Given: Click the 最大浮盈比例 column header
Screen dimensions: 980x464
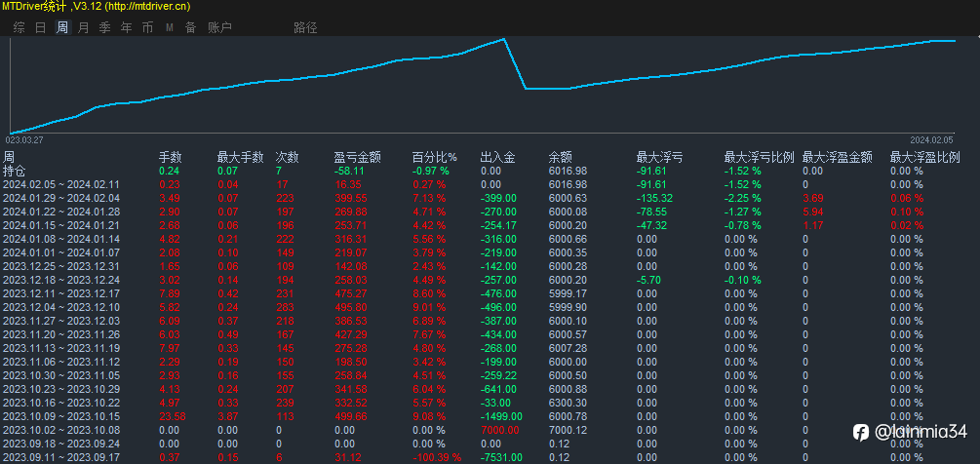Looking at the screenshot, I should click(x=925, y=157).
